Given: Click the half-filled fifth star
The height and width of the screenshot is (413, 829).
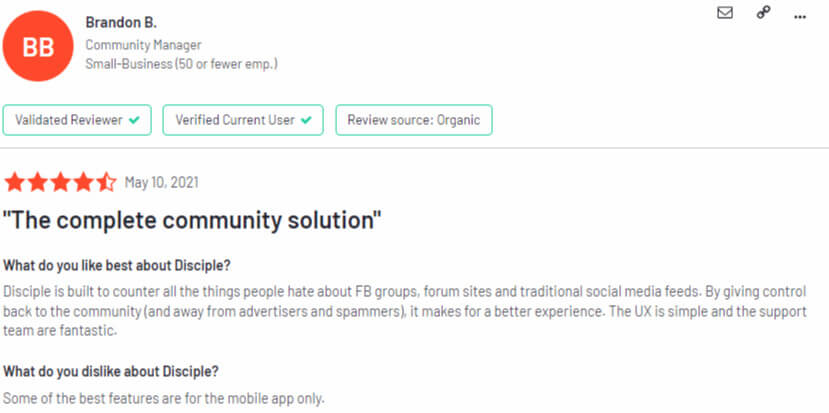Looking at the screenshot, I should coord(107,182).
